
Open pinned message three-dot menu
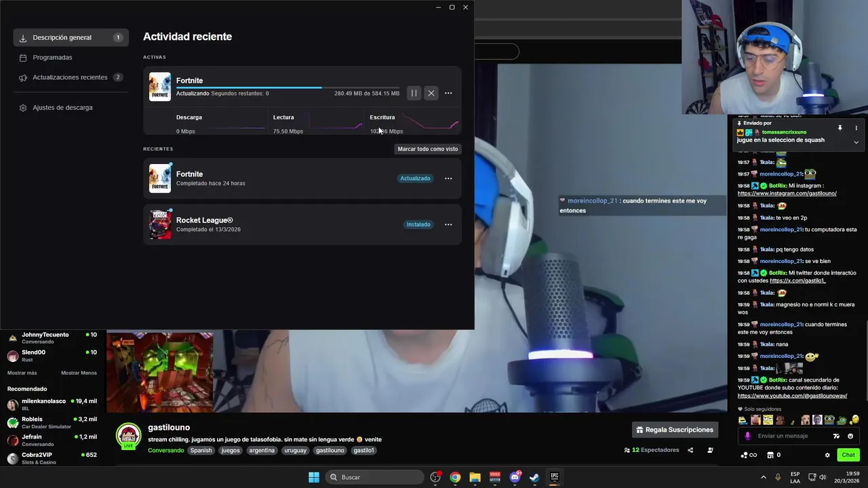point(856,127)
